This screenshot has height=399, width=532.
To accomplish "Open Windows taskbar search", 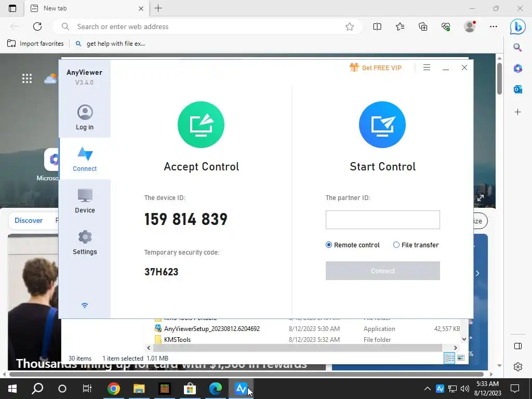I will click(37, 389).
